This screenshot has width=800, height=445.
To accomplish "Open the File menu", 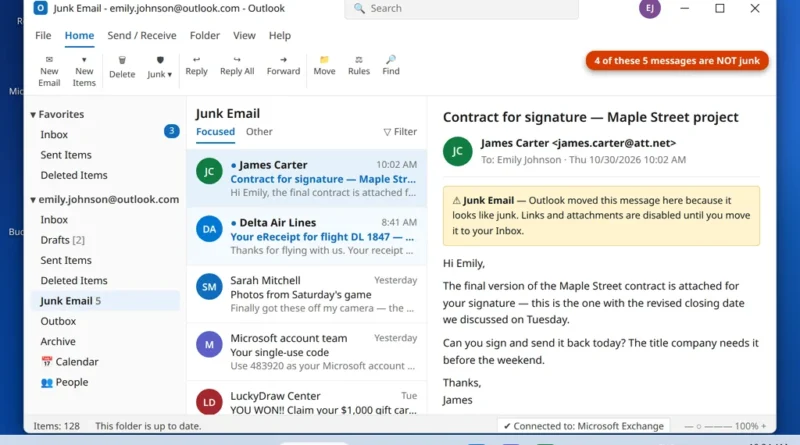I will (x=43, y=35).
